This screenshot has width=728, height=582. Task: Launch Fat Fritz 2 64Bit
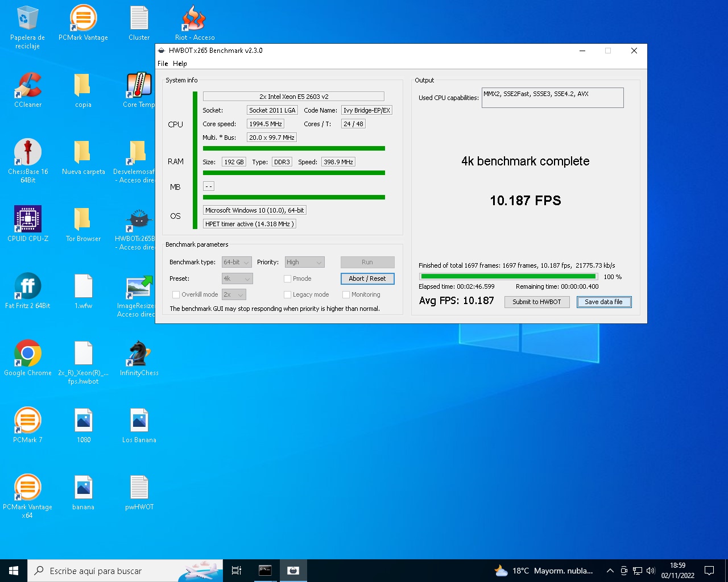coord(27,292)
